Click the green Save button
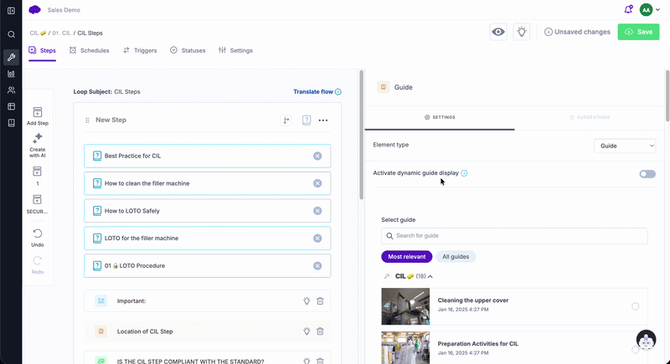 [638, 32]
